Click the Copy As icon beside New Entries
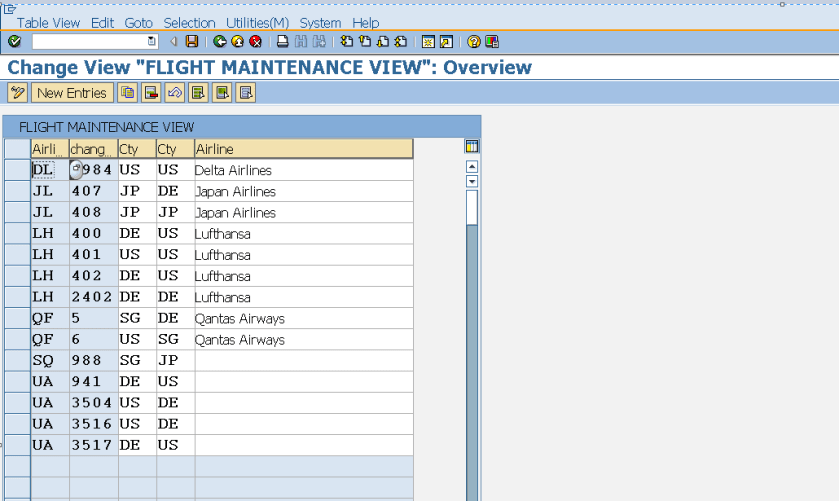Screen dimensions: 839x501 (127, 93)
